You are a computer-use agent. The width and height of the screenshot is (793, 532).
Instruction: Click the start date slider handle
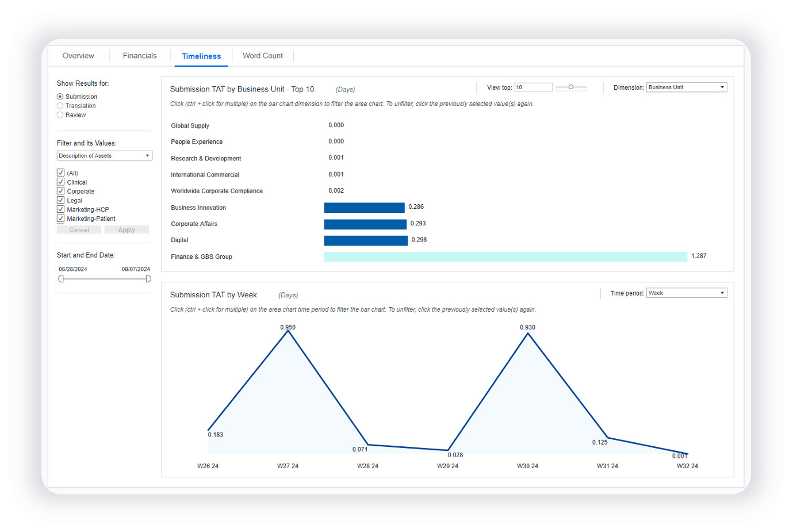tap(61, 279)
